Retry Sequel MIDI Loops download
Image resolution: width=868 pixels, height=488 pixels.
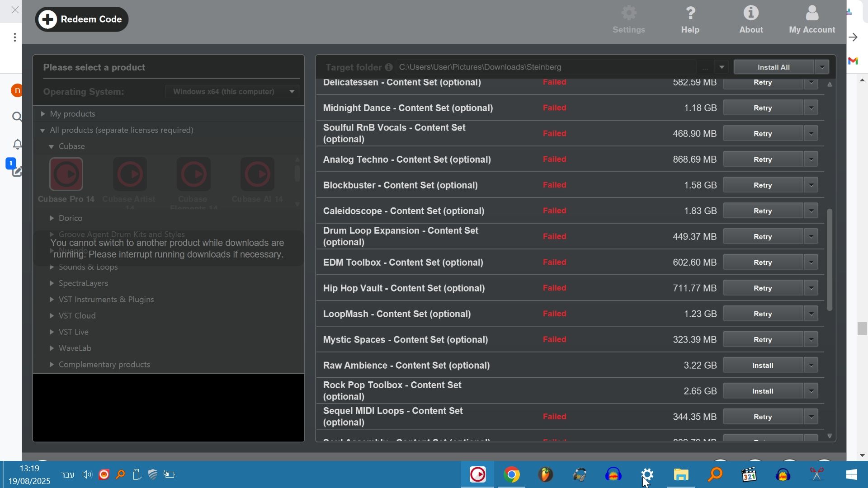(763, 417)
